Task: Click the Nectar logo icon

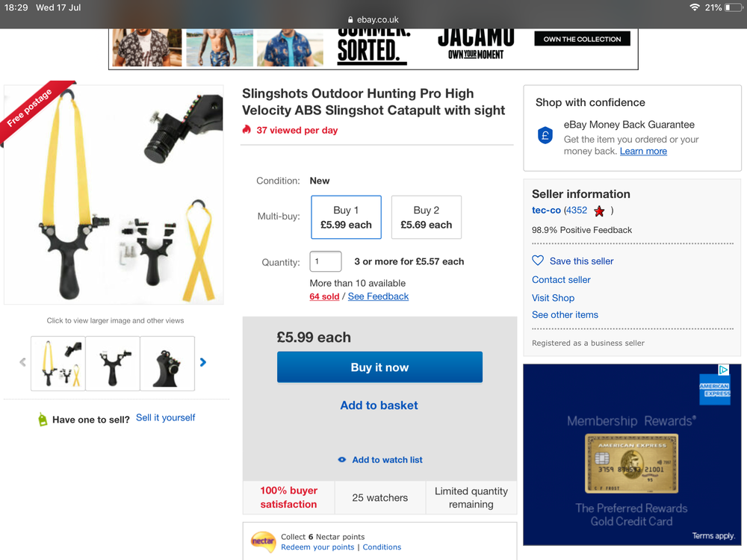Action: click(x=263, y=541)
